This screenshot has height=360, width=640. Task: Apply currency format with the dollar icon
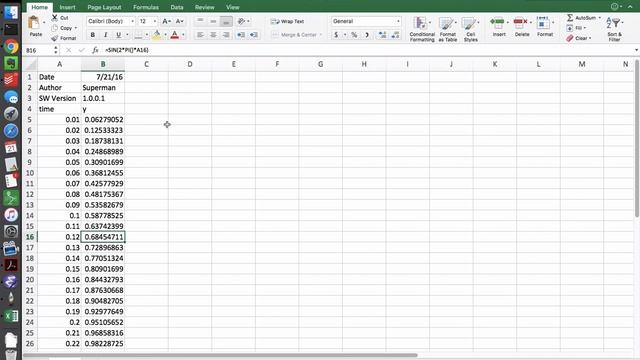click(336, 35)
